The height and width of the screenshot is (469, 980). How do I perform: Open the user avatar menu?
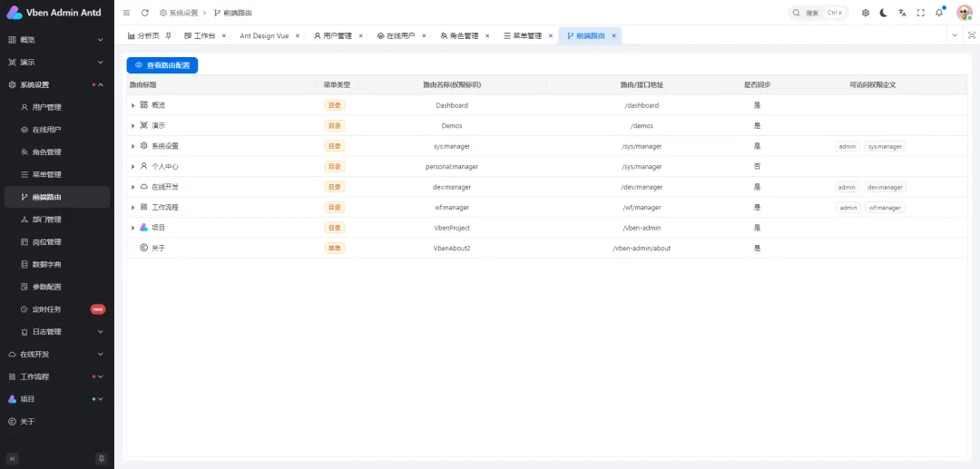point(965,13)
